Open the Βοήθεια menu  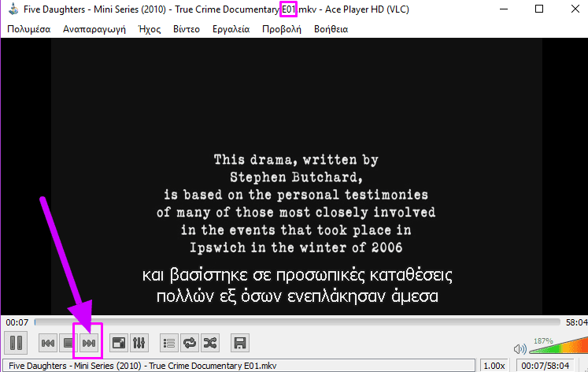(331, 29)
